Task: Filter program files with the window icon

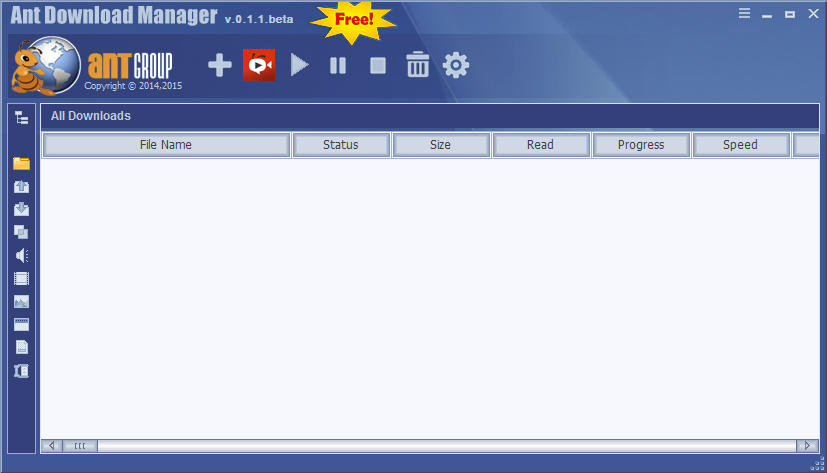Action: [x=22, y=324]
